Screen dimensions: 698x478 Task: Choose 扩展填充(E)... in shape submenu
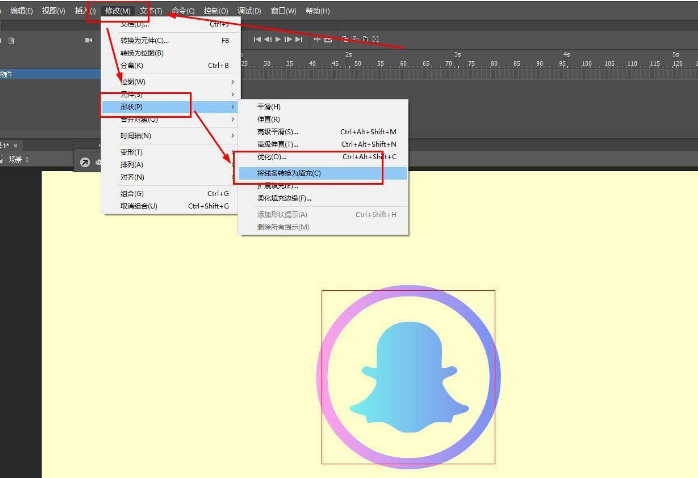323,186
